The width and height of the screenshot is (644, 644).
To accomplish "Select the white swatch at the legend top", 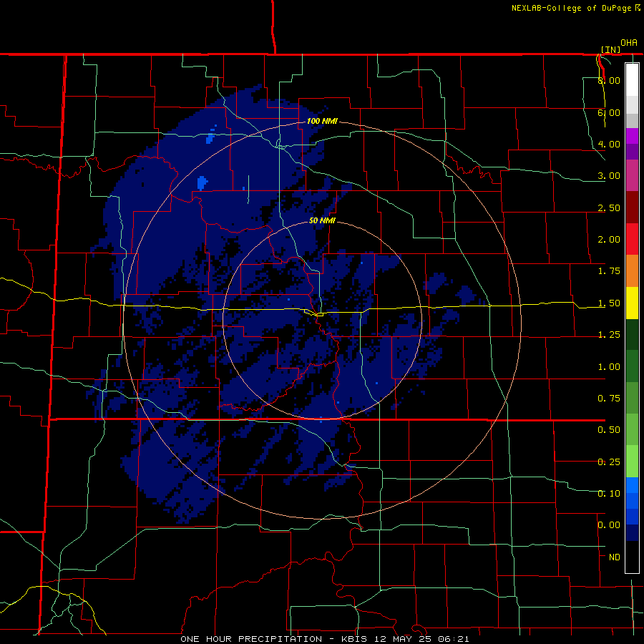I will pos(632,79).
